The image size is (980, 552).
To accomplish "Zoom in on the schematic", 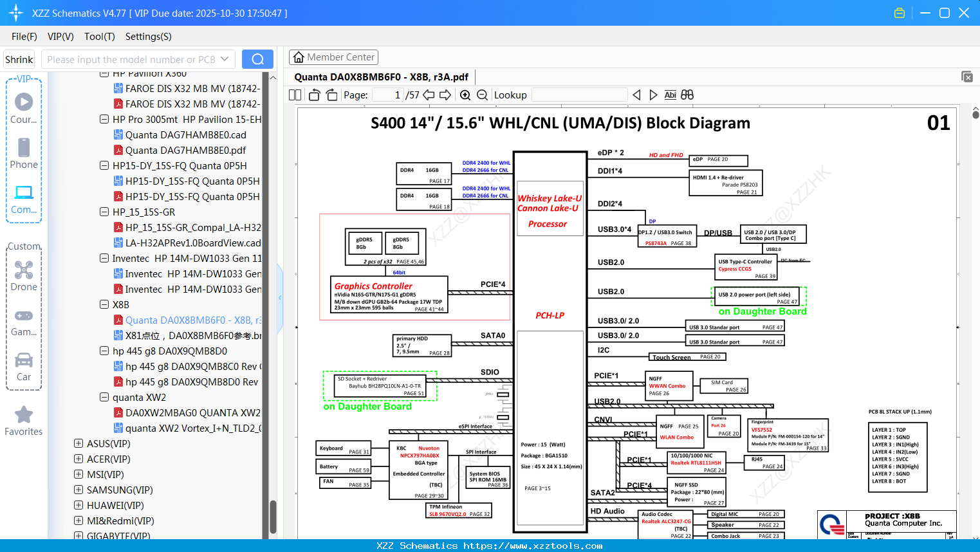I will point(465,95).
